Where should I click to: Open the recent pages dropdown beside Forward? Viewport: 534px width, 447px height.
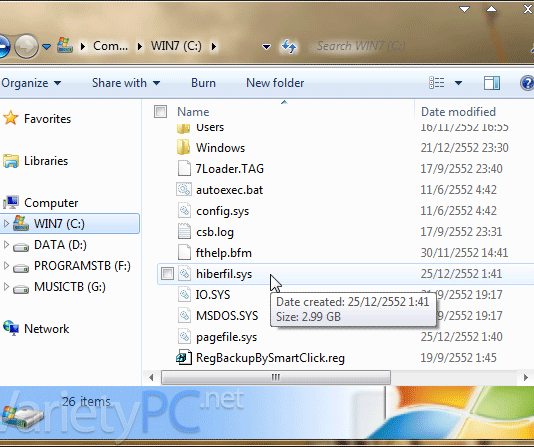click(x=46, y=46)
